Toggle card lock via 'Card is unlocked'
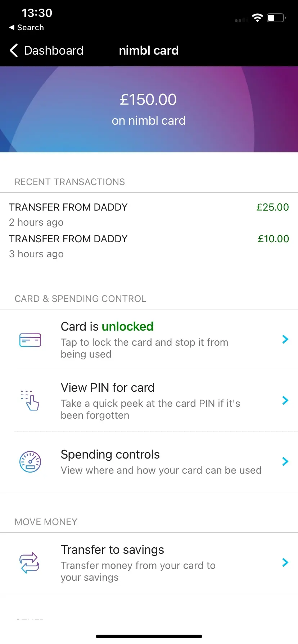The width and height of the screenshot is (298, 644). (x=107, y=327)
